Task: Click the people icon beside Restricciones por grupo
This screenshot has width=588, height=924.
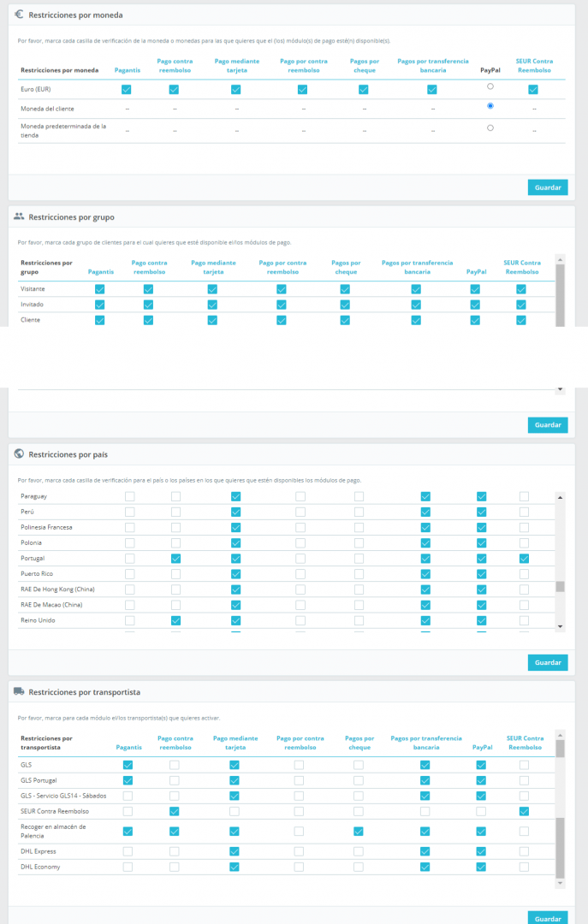Action: click(x=19, y=216)
